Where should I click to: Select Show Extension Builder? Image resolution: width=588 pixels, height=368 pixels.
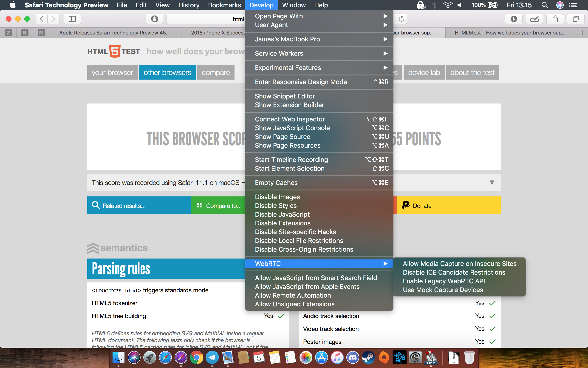pyautogui.click(x=319, y=105)
